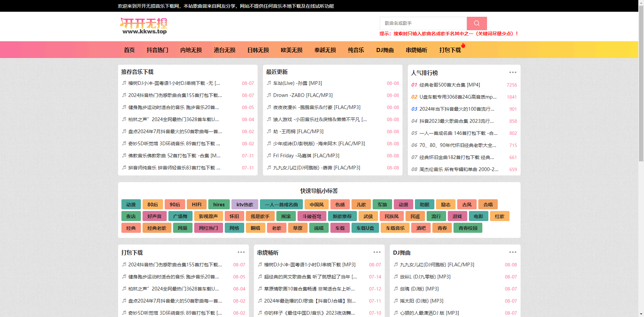Click music note icon beside 剑魂 (DJ版)
This screenshot has width=644, height=317.
tap(396, 288)
